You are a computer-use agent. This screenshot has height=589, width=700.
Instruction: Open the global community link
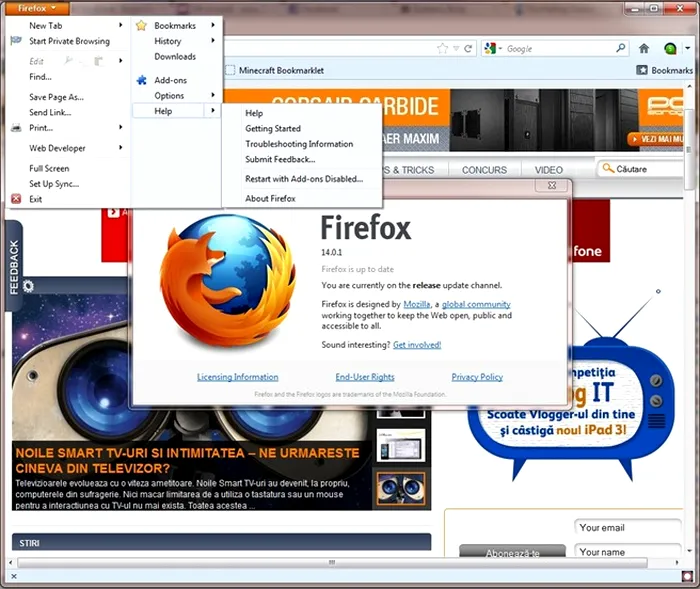click(476, 304)
